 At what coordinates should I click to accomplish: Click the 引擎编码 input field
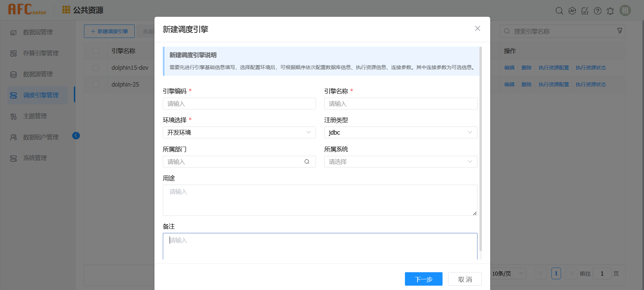(x=239, y=104)
